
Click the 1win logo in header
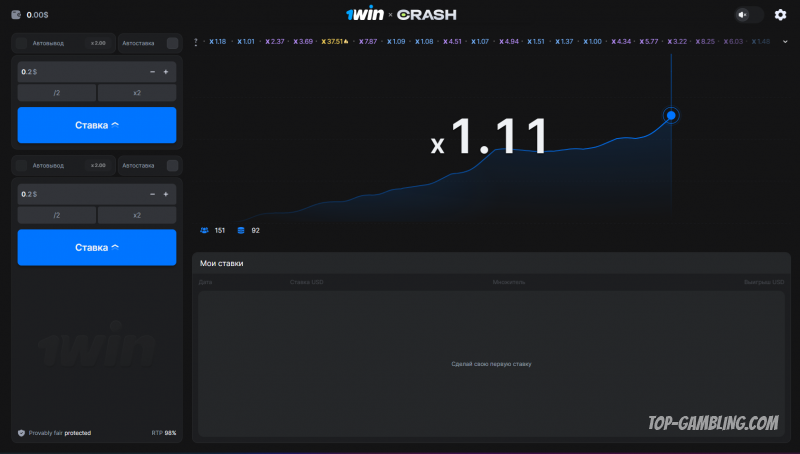364,15
